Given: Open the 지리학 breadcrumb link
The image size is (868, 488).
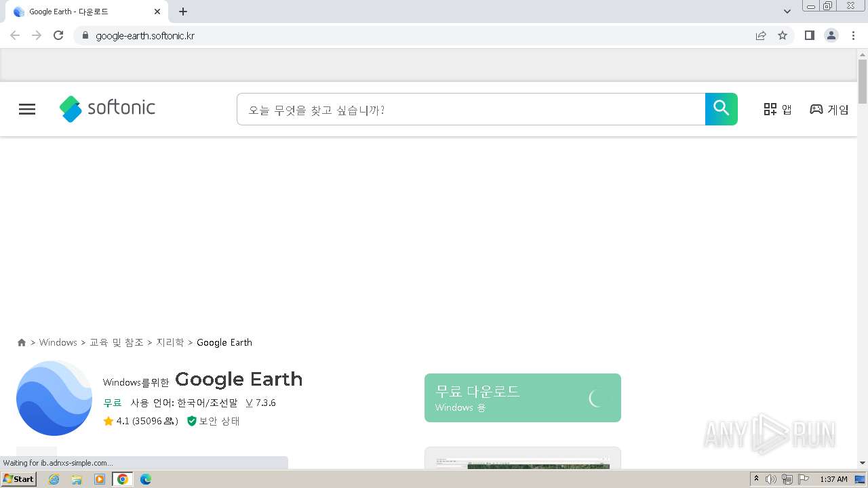Looking at the screenshot, I should click(170, 342).
